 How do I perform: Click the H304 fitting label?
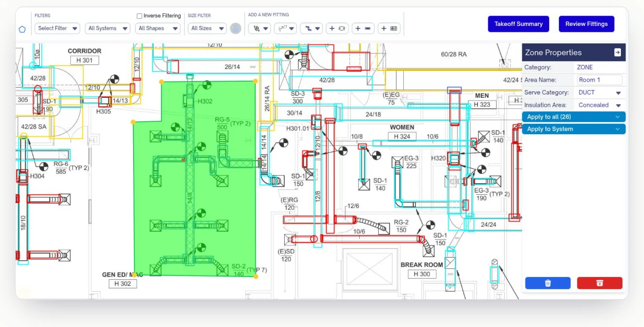click(37, 176)
